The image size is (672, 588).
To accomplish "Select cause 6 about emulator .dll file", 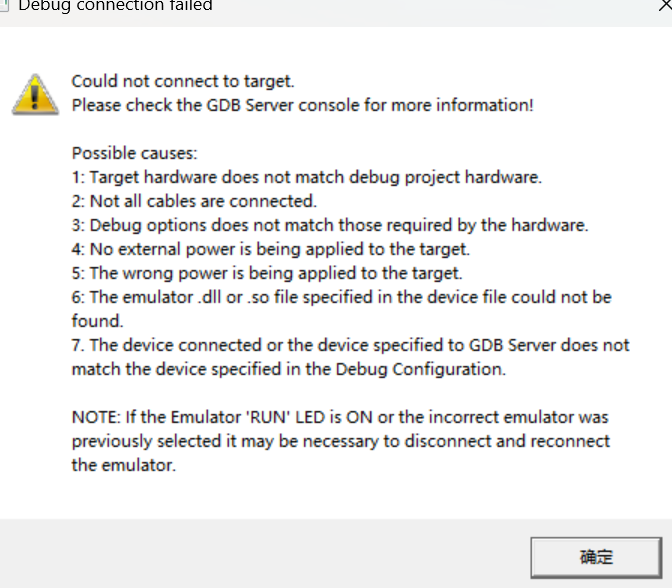I will click(342, 297).
